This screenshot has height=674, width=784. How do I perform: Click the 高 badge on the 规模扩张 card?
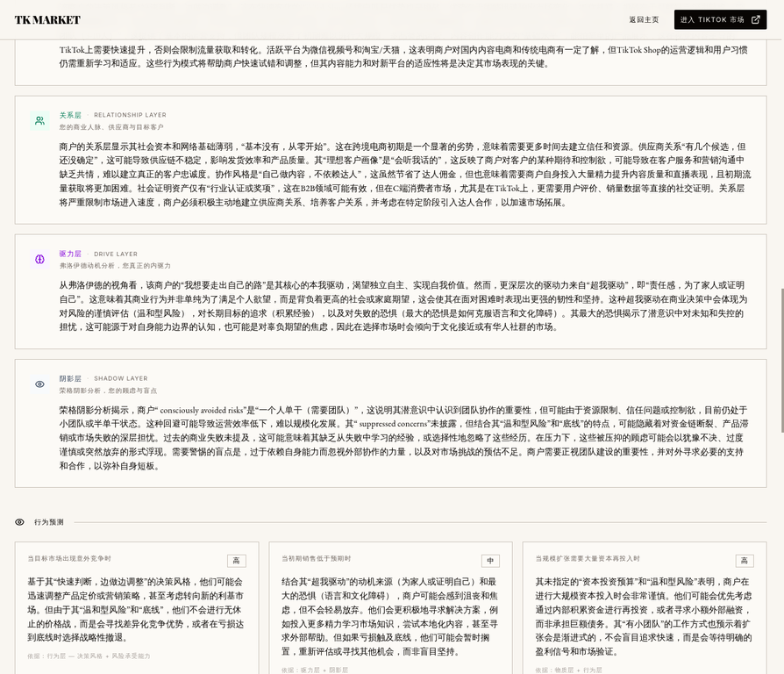click(x=745, y=561)
